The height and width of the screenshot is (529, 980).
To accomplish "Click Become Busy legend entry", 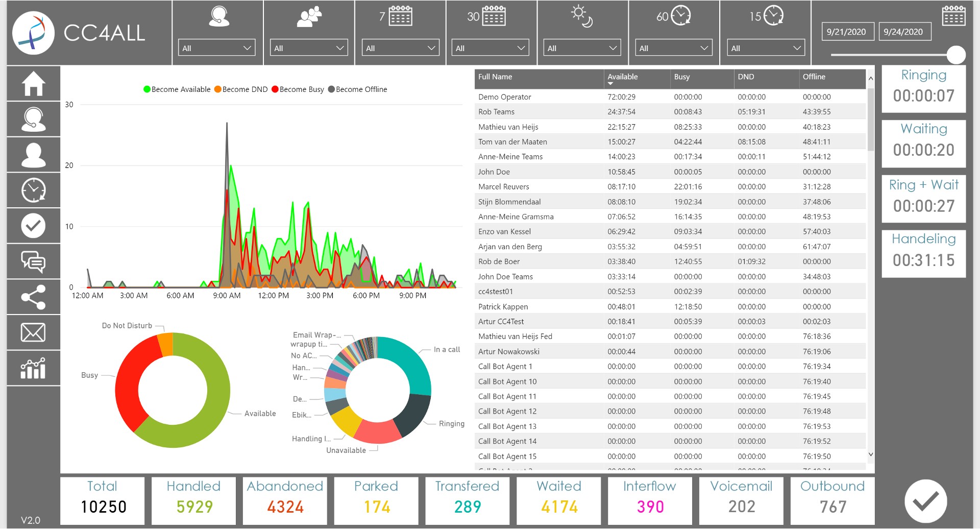I will pos(298,89).
